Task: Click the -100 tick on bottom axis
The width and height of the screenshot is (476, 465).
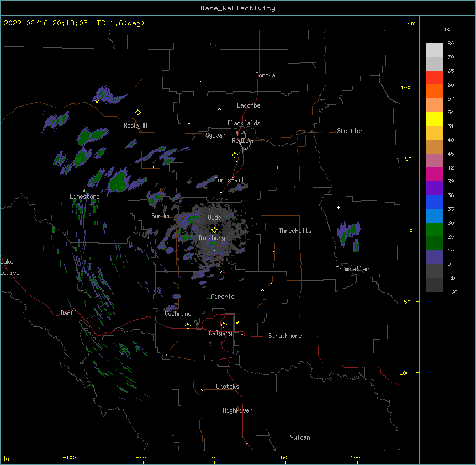Action: 69,457
